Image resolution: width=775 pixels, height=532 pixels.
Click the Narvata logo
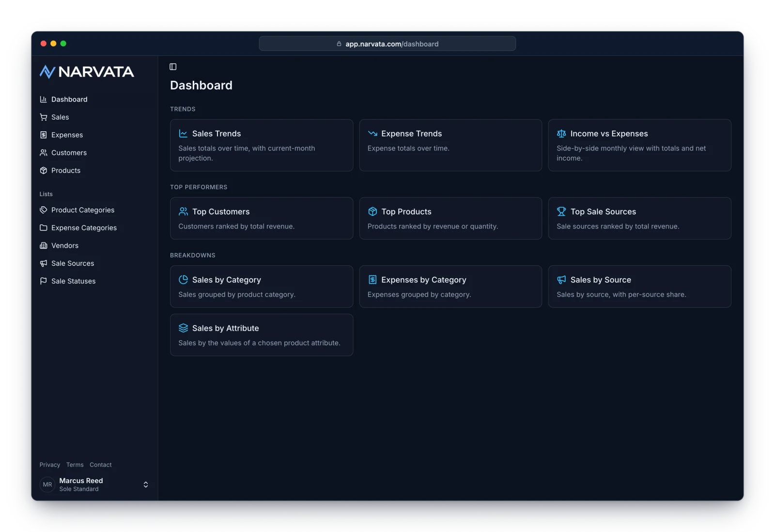pos(87,72)
